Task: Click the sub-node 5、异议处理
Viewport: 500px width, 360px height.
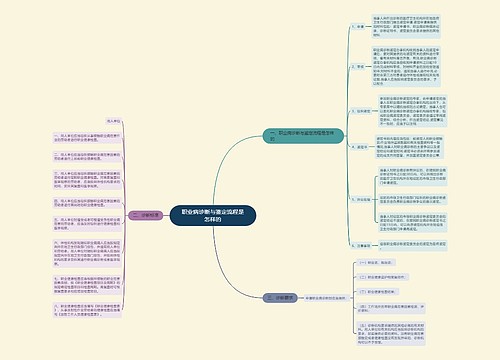Action: click(361, 199)
